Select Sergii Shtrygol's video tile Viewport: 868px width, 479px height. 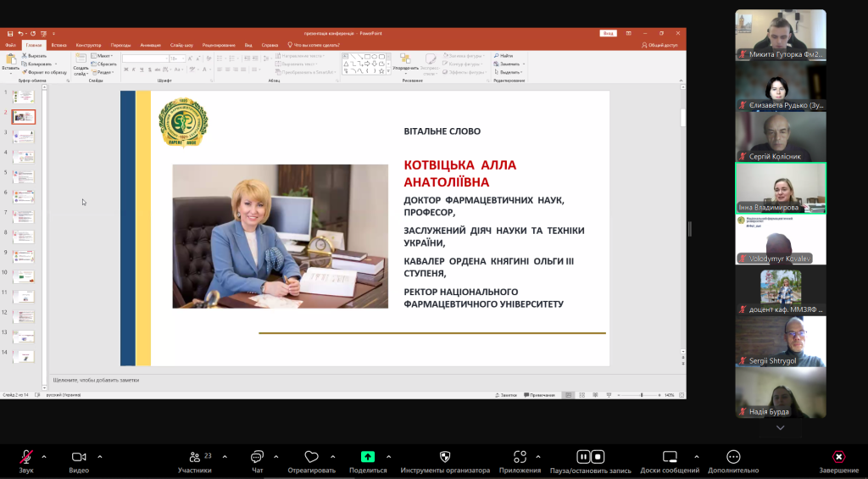pyautogui.click(x=781, y=342)
